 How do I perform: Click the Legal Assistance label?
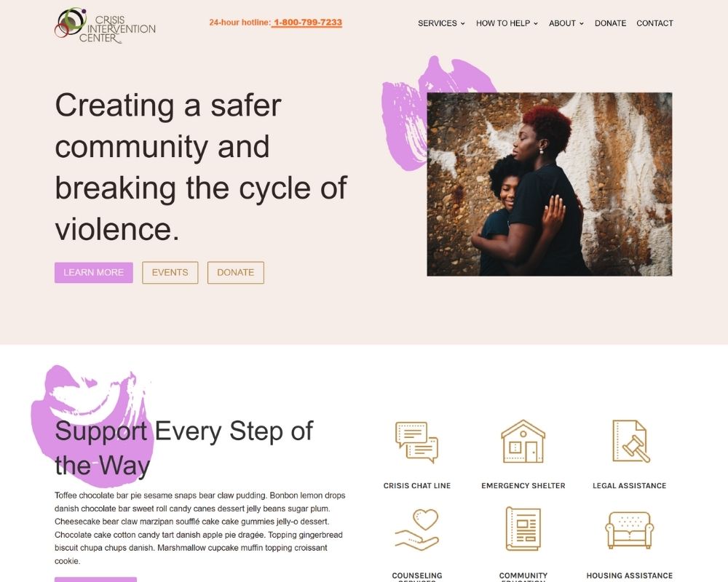coord(629,485)
